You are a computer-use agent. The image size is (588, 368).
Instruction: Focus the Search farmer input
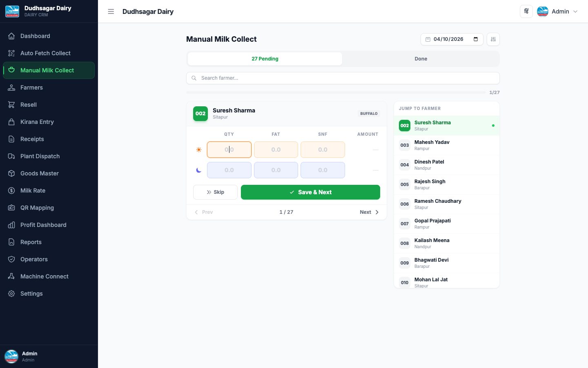pyautogui.click(x=343, y=78)
